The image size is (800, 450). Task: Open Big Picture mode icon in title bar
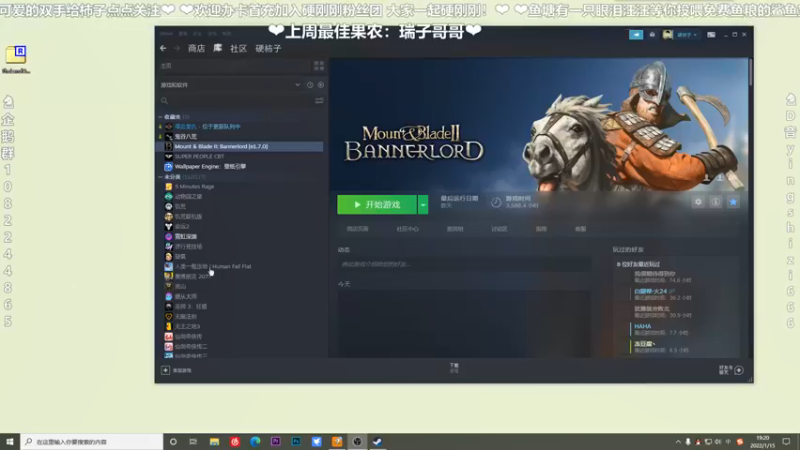click(x=711, y=35)
